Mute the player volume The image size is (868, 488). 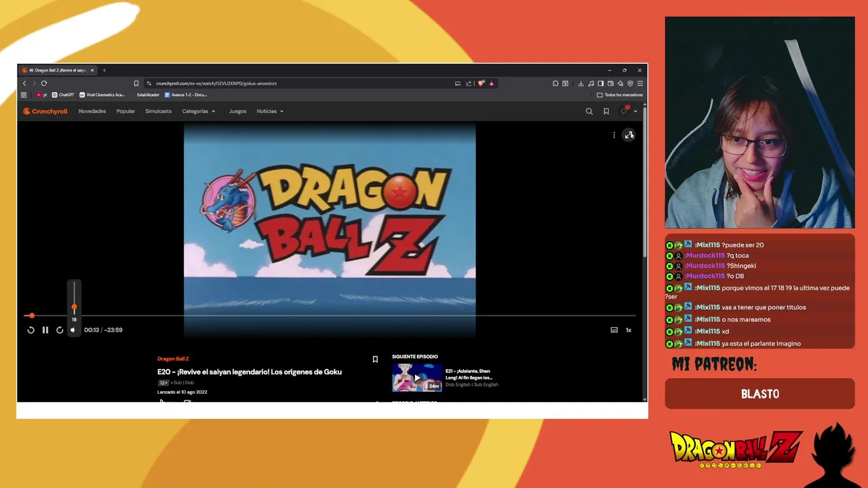tap(73, 330)
